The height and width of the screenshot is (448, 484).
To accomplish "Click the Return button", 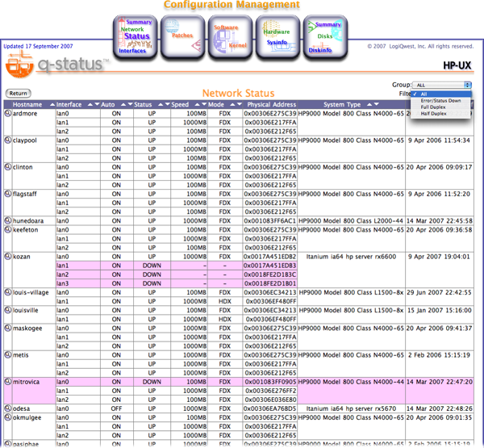I will 19,94.
